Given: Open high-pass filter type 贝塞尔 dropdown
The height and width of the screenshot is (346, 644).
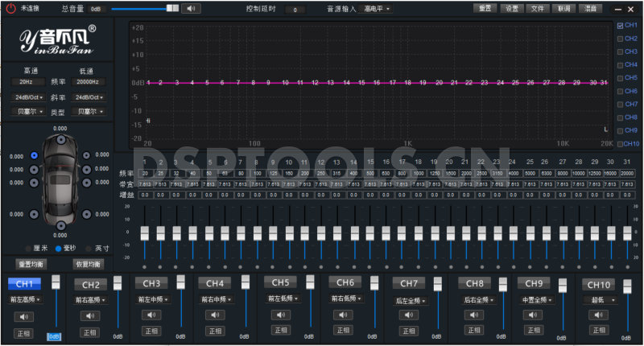Looking at the screenshot, I should (29, 112).
